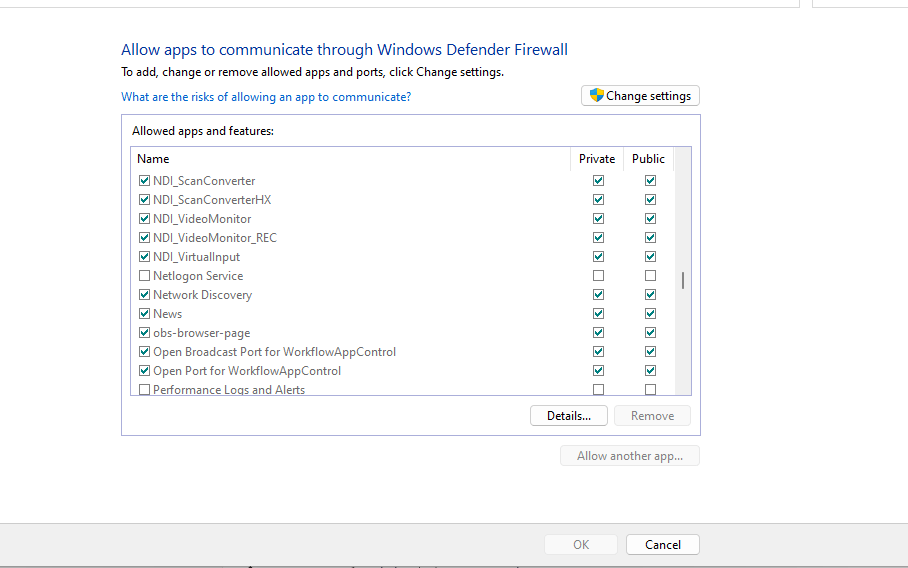Select the NDI_ScanConverterHX row text
This screenshot has height=568, width=908.
[x=212, y=200]
